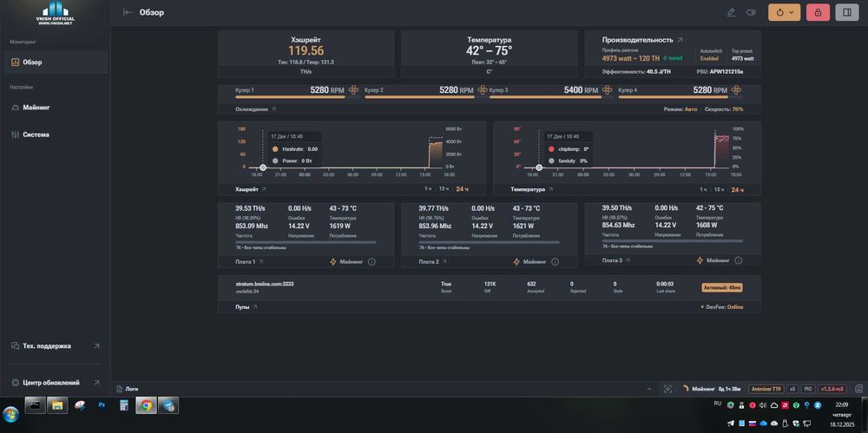Screen dimensions: 868x433
Task: Click the Кулер 4 fan icon
Action: (736, 89)
